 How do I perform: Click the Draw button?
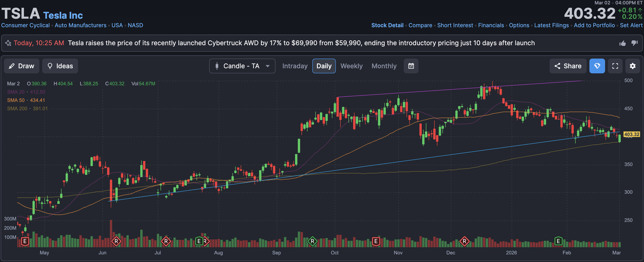point(21,66)
